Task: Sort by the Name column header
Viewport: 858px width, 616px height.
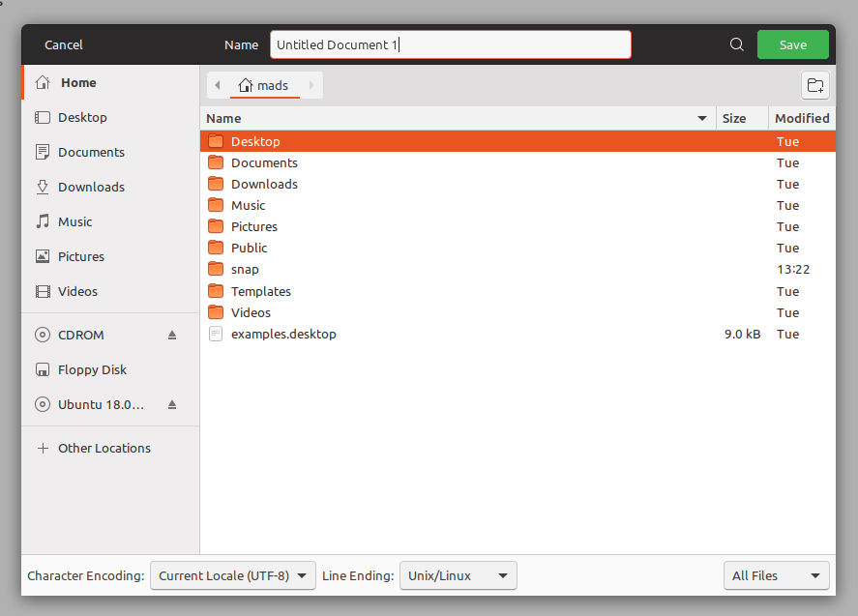Action: (458, 118)
